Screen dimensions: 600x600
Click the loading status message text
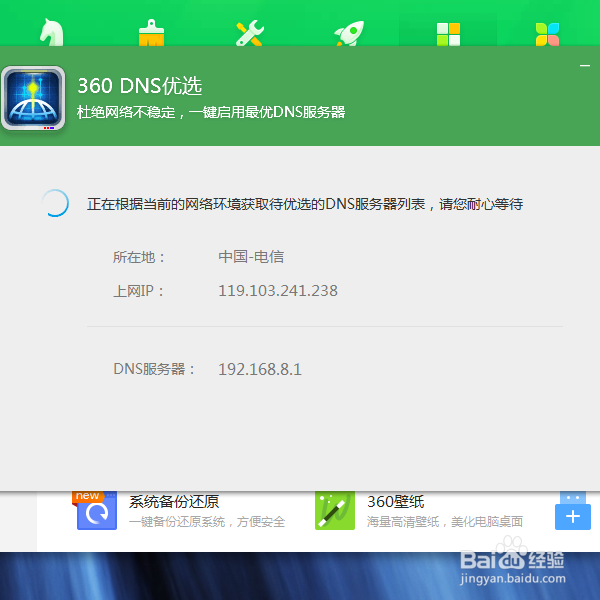pyautogui.click(x=305, y=204)
